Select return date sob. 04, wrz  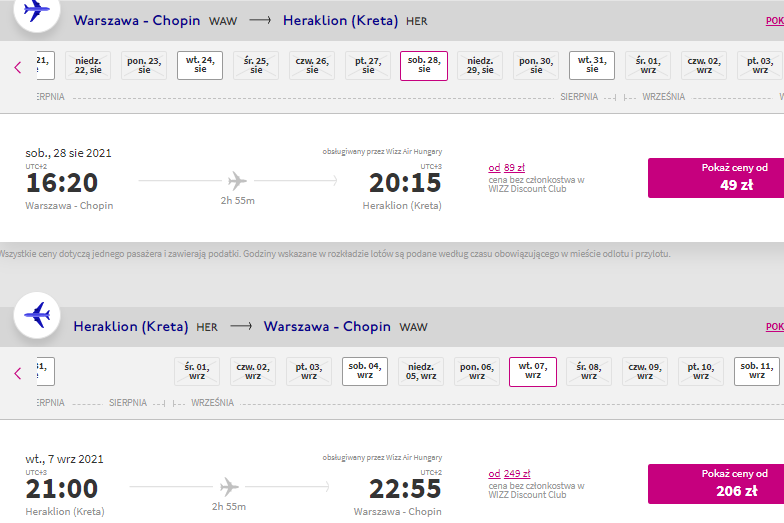[x=365, y=371]
